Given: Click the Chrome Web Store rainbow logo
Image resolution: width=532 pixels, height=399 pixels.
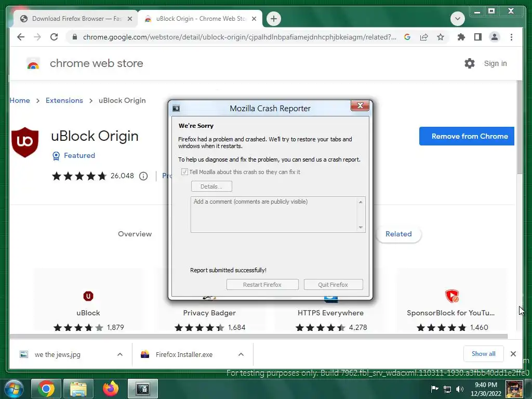Looking at the screenshot, I should click(x=33, y=63).
